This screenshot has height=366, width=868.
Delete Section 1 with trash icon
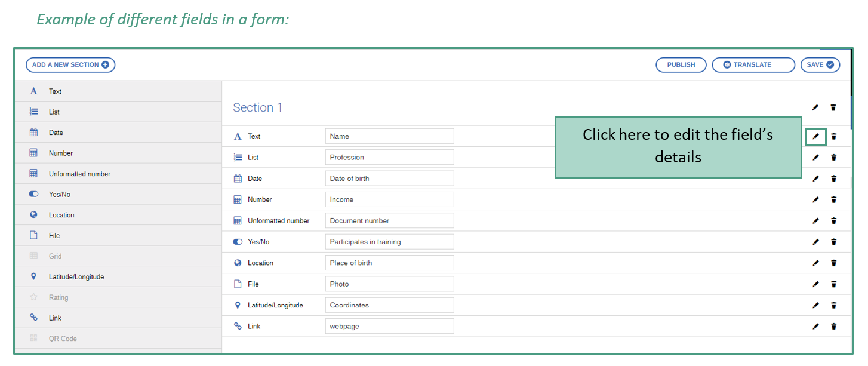pyautogui.click(x=833, y=107)
